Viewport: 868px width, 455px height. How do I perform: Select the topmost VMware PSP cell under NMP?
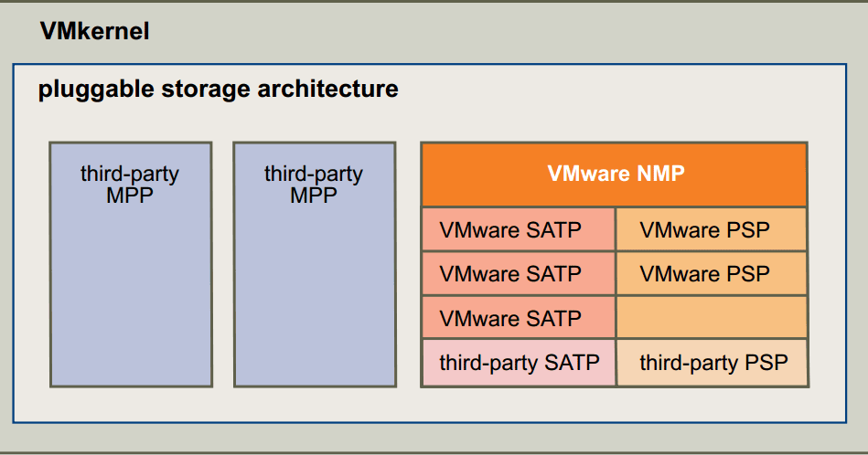[x=712, y=229]
